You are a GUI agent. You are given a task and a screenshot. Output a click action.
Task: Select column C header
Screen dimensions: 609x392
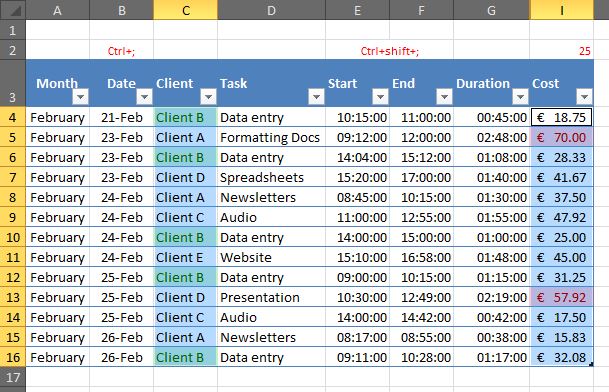click(186, 10)
